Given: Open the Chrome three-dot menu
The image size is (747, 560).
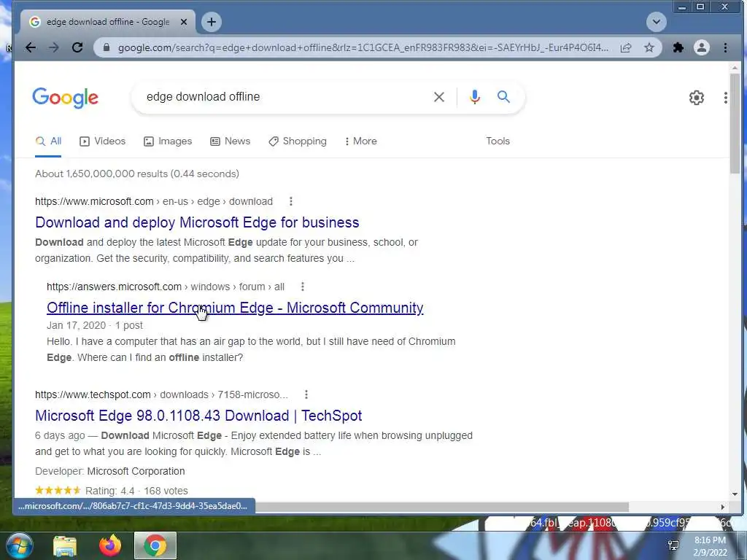Looking at the screenshot, I should pyautogui.click(x=725, y=47).
